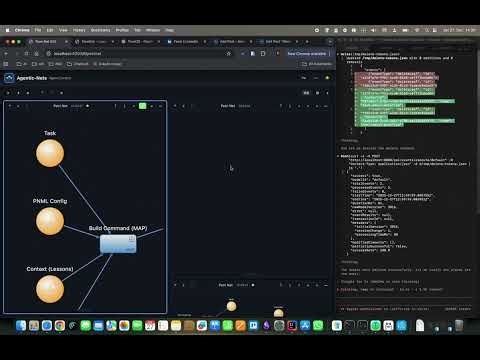The width and height of the screenshot is (480, 360).
Task: Open the Profiles menu
Action: (x=122, y=30)
